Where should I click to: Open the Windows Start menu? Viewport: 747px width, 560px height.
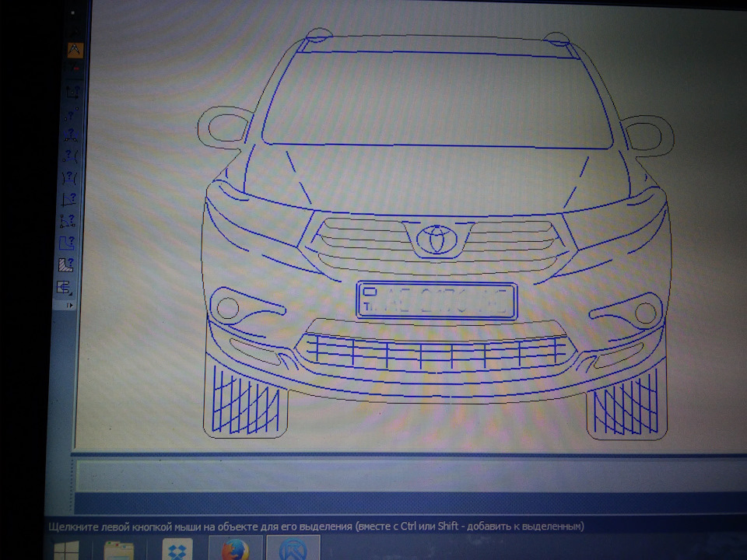tap(66, 551)
